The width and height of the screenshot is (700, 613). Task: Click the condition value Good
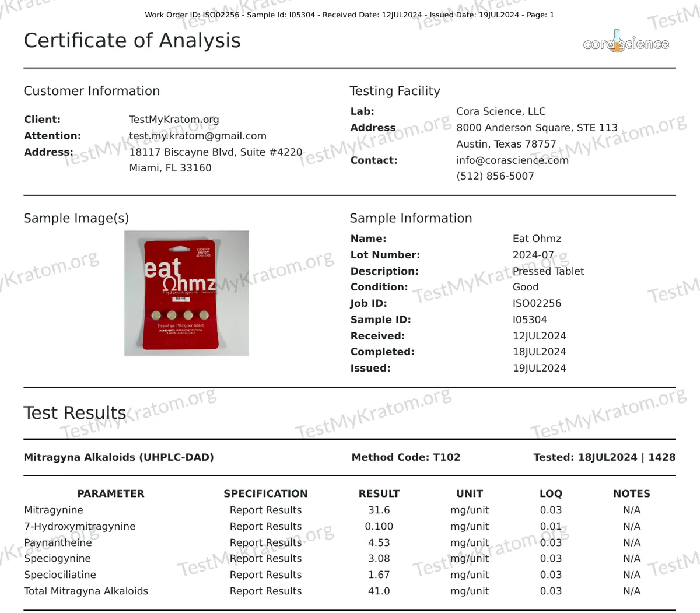[526, 287]
